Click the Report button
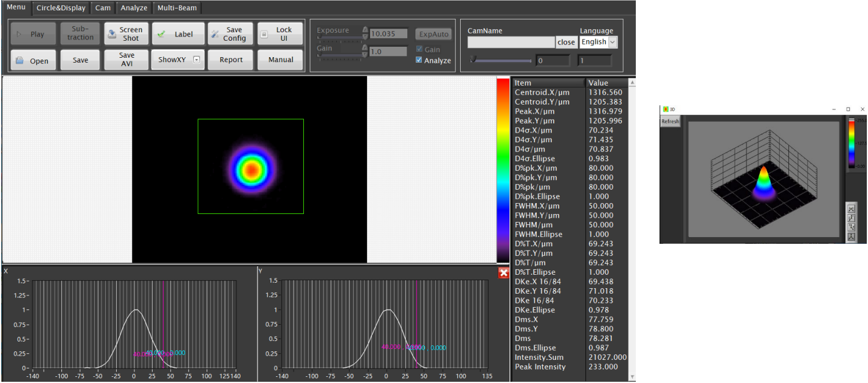Image resolution: width=868 pixels, height=383 pixels. coord(231,60)
